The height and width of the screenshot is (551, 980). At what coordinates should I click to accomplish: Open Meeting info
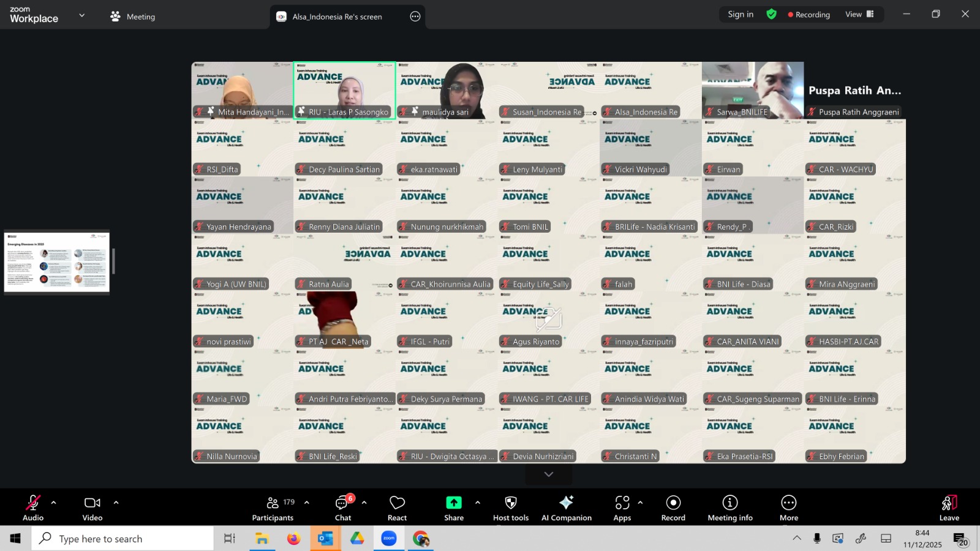tap(729, 508)
